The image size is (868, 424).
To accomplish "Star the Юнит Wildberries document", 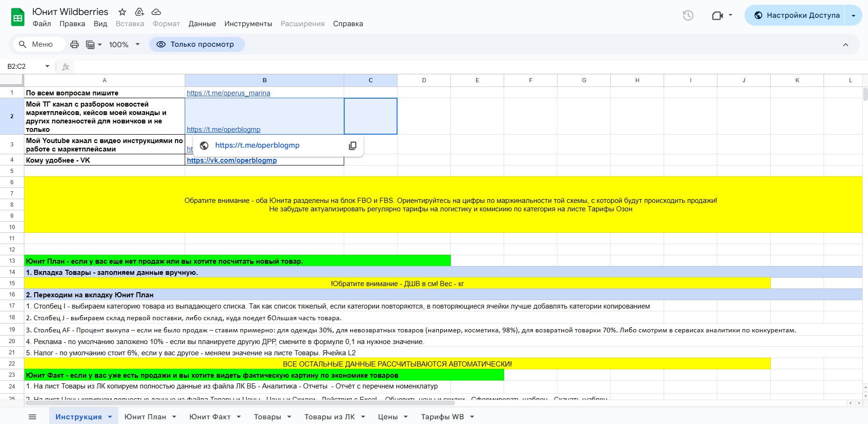I will [122, 12].
